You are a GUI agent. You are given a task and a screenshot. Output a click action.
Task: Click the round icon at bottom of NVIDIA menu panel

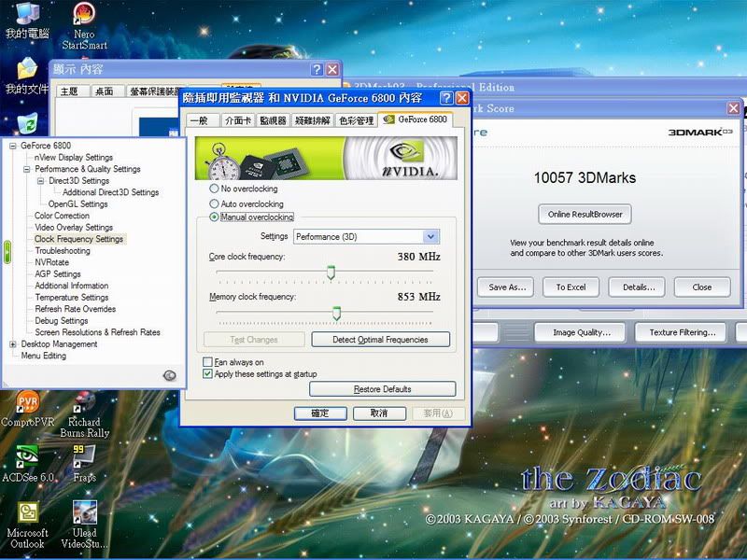[x=170, y=376]
